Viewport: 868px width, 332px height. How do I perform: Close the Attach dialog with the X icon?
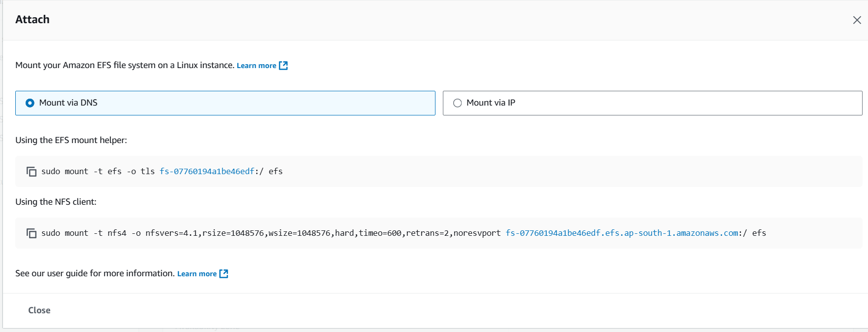coord(857,20)
